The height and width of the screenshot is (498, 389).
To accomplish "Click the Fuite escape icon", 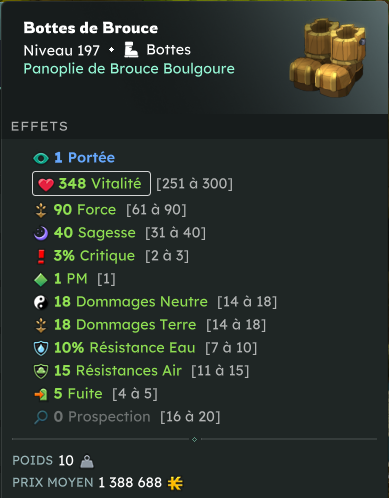I will [41, 394].
